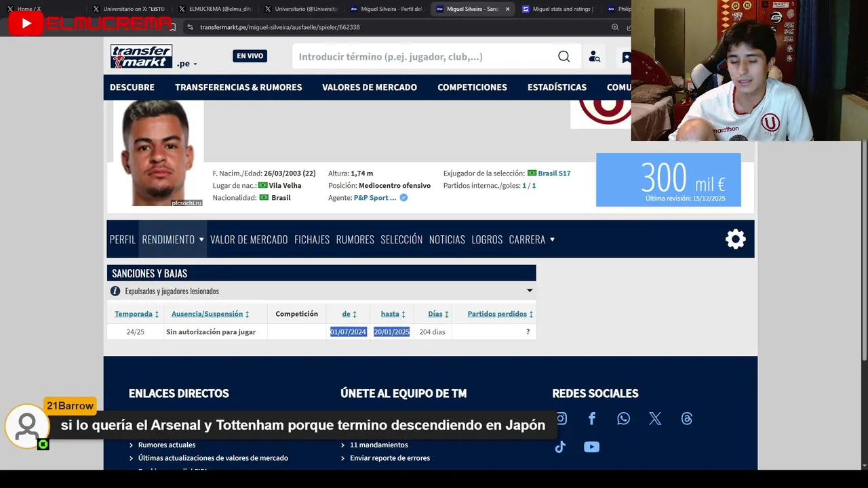
Task: Click the 24/25 season cell
Action: [x=135, y=332]
